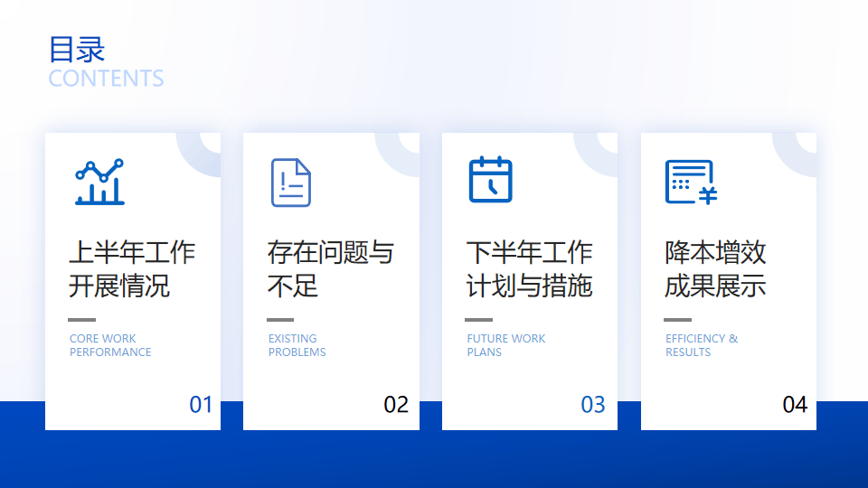Click the line chart icon on card 01

[x=99, y=182]
